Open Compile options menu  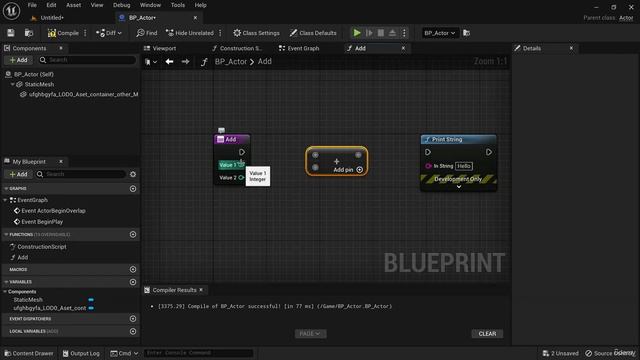(85, 33)
